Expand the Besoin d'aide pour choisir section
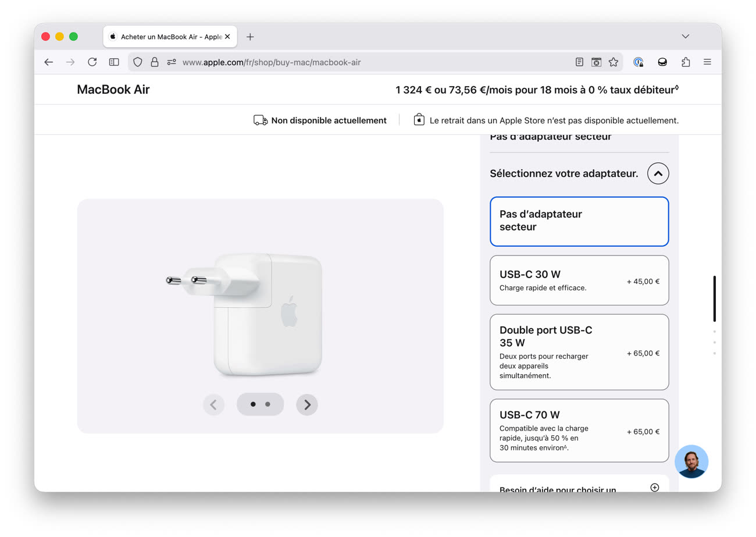 click(x=654, y=488)
